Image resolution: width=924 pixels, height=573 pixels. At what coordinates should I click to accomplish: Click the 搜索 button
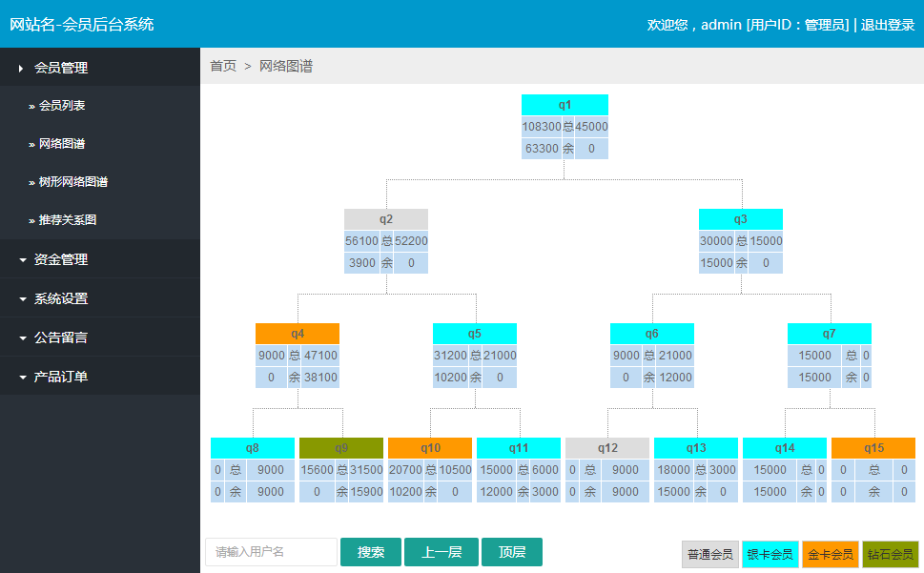pos(371,552)
